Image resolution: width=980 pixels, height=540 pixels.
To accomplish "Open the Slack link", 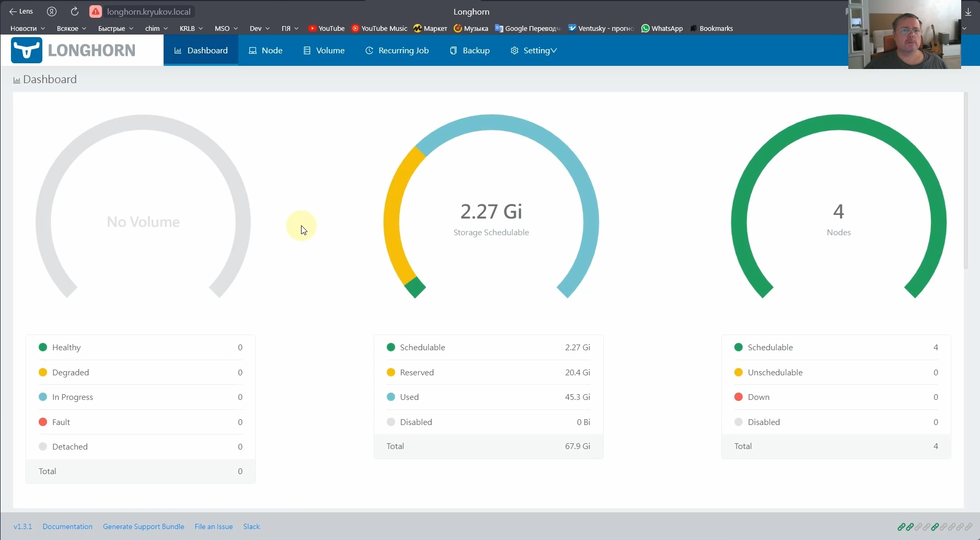I will (x=251, y=526).
